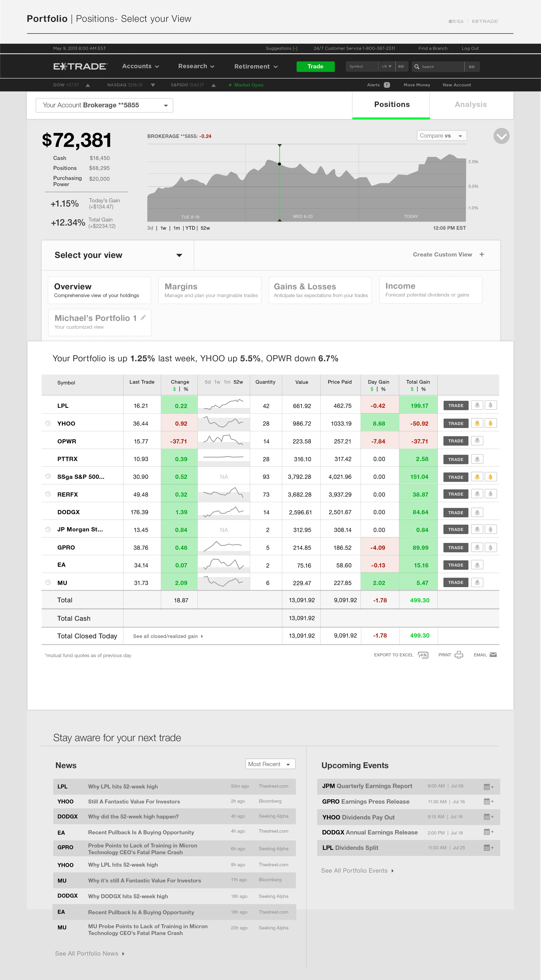Open the Compare vs dropdown

click(x=442, y=136)
